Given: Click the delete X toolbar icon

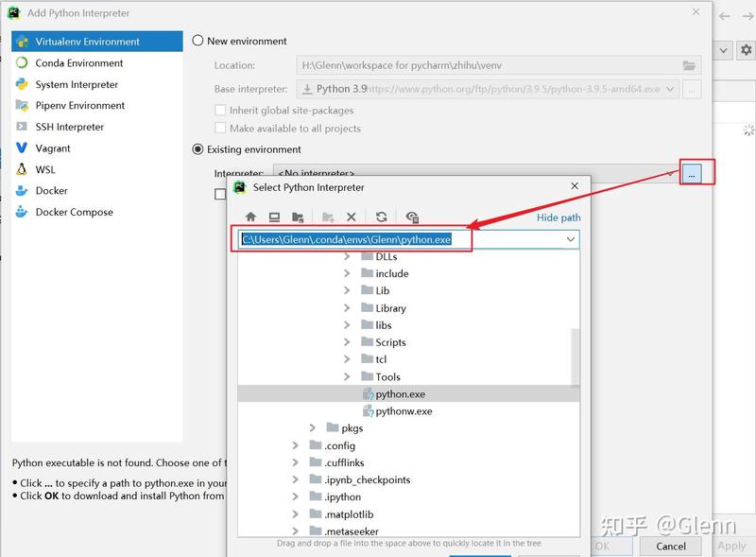Looking at the screenshot, I should point(352,218).
